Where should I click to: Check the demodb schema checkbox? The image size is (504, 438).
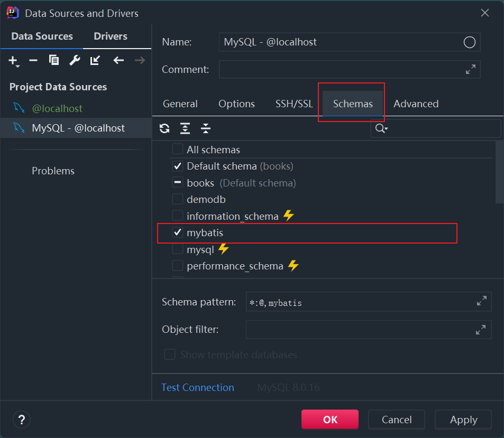(x=177, y=199)
